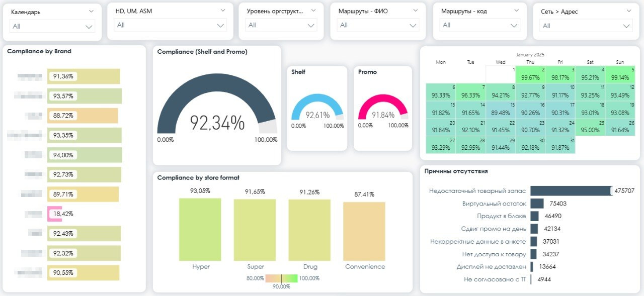Select the Виртуальный остаток bar
The image size is (644, 296).
point(537,204)
